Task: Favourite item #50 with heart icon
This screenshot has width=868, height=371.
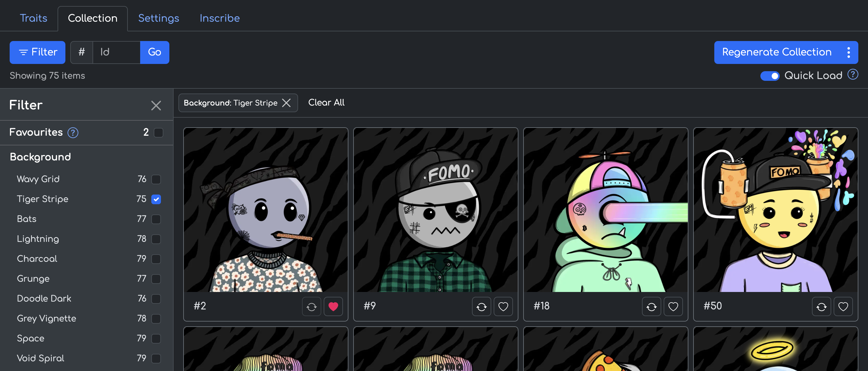Action: click(x=843, y=306)
